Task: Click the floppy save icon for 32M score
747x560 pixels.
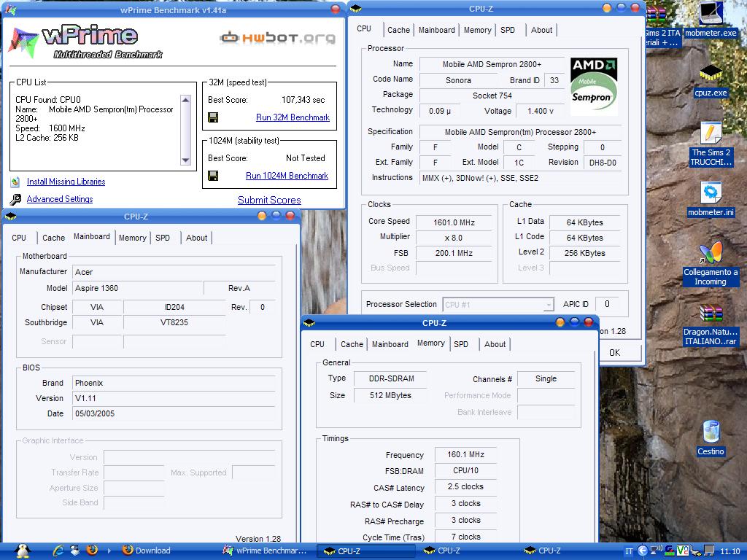Action: pos(213,117)
